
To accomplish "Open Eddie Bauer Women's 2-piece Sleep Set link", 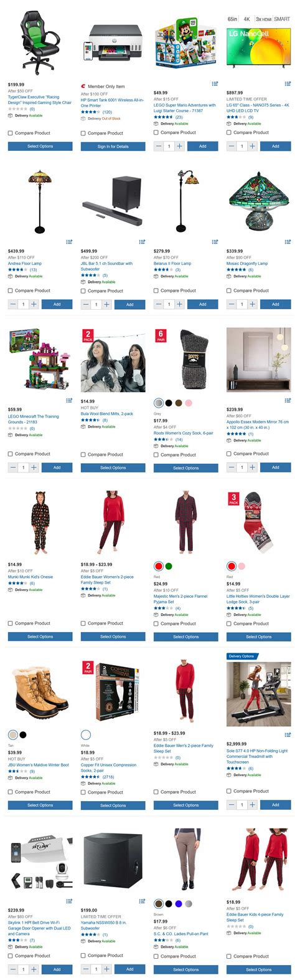I will [107, 580].
